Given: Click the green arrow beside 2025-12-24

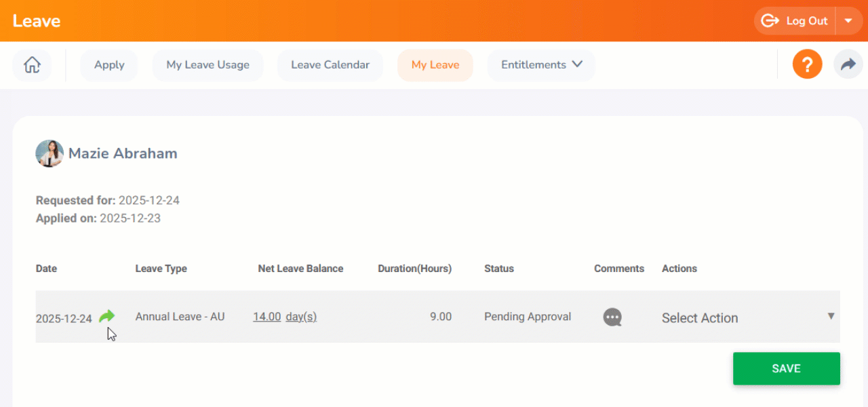Looking at the screenshot, I should [x=106, y=316].
